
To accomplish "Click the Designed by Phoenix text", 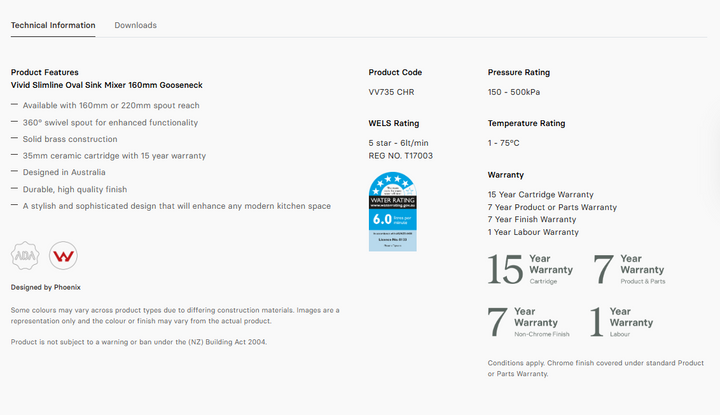I will pos(46,287).
